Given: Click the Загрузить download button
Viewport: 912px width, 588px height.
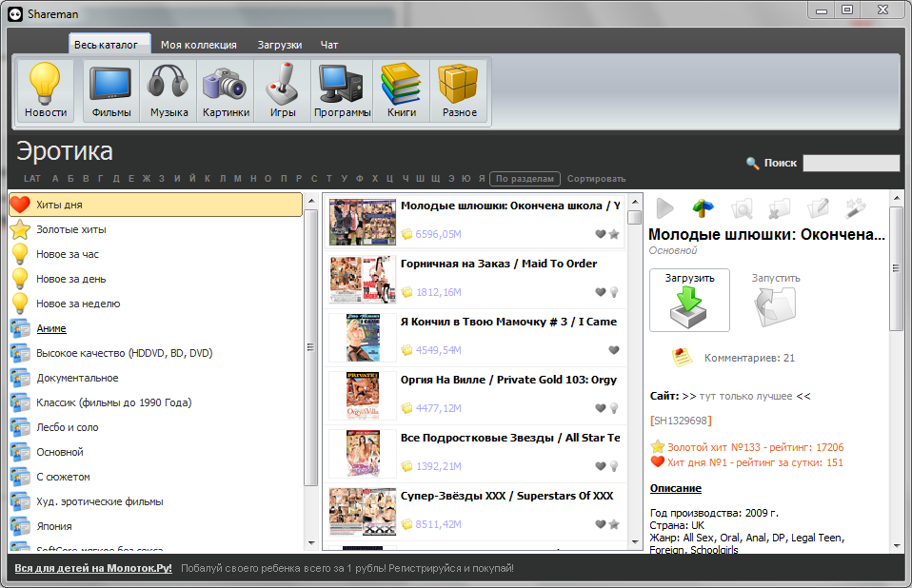Looking at the screenshot, I should 689,300.
